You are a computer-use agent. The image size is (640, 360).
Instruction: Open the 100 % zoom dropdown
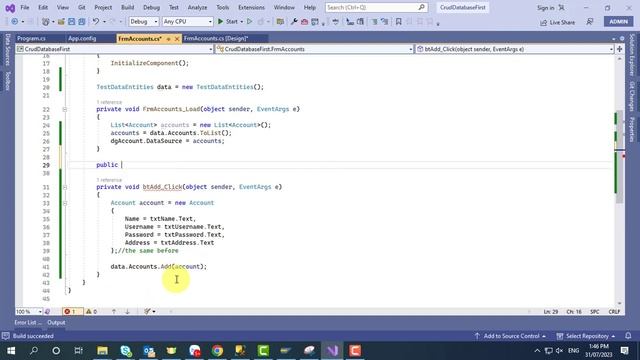pyautogui.click(x=29, y=311)
